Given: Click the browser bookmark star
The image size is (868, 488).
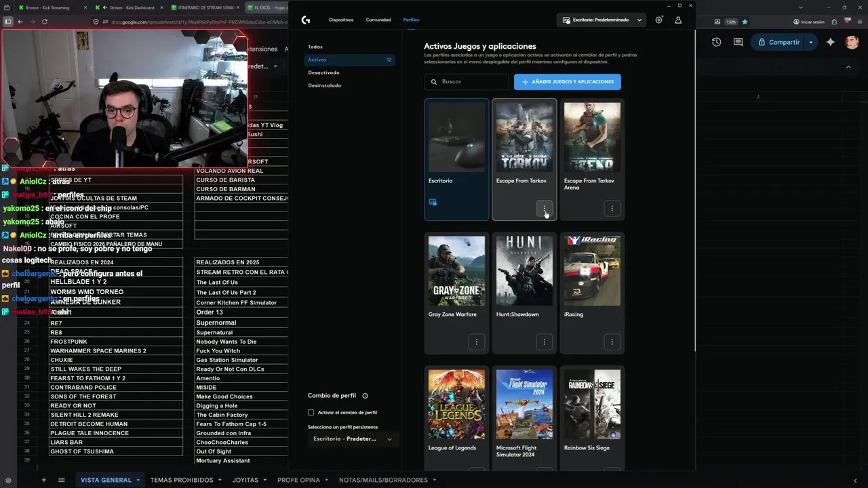Looking at the screenshot, I should click(x=745, y=22).
